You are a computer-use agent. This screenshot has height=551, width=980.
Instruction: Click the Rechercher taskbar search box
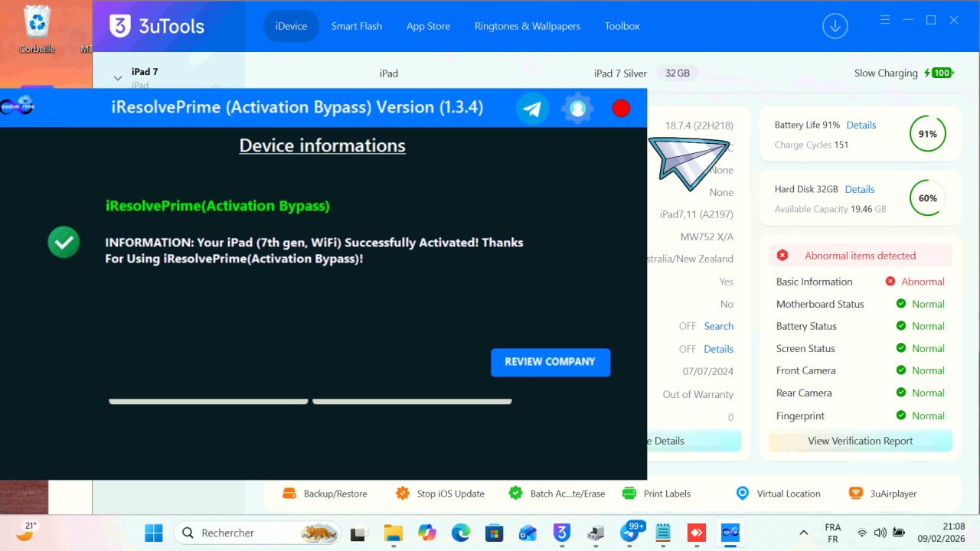point(258,533)
